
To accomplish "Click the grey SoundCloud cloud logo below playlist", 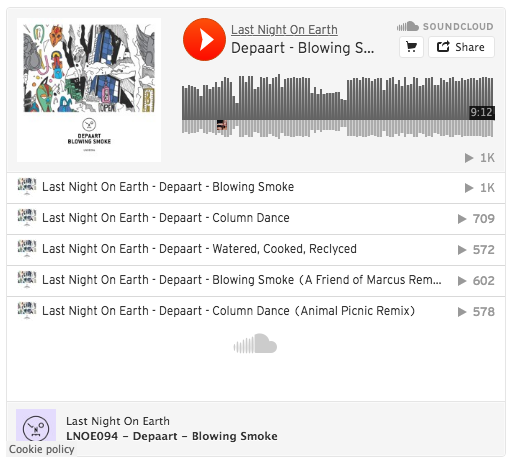I will (255, 343).
